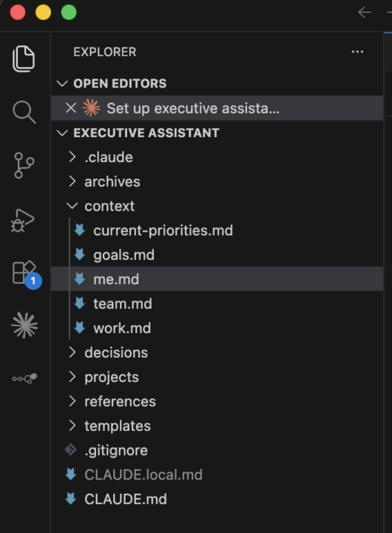Image resolution: width=392 pixels, height=533 pixels.
Task: Open the Git Graph activity icon
Action: click(24, 378)
